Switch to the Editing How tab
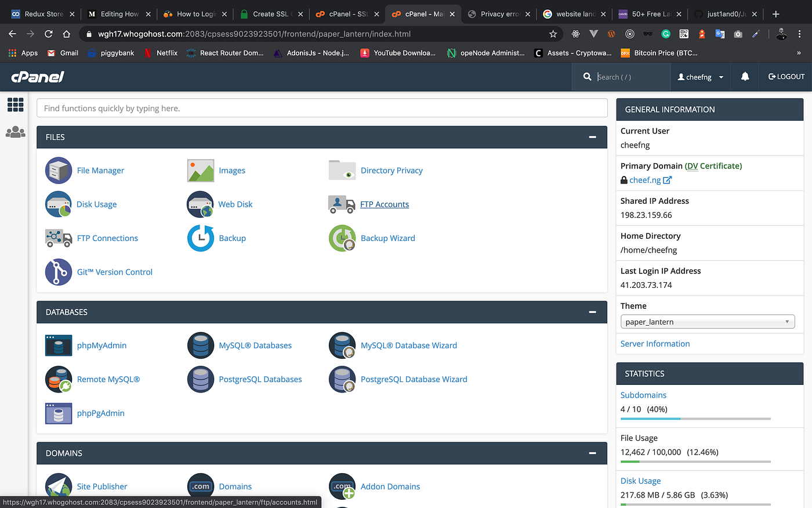Screen dimensions: 812x508 coord(118,14)
